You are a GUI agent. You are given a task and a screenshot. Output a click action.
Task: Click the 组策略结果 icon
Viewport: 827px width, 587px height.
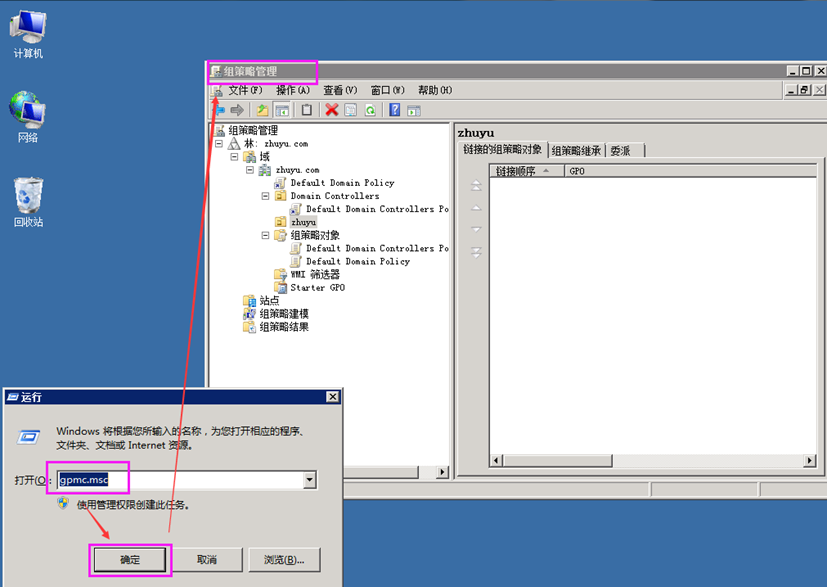coord(249,327)
